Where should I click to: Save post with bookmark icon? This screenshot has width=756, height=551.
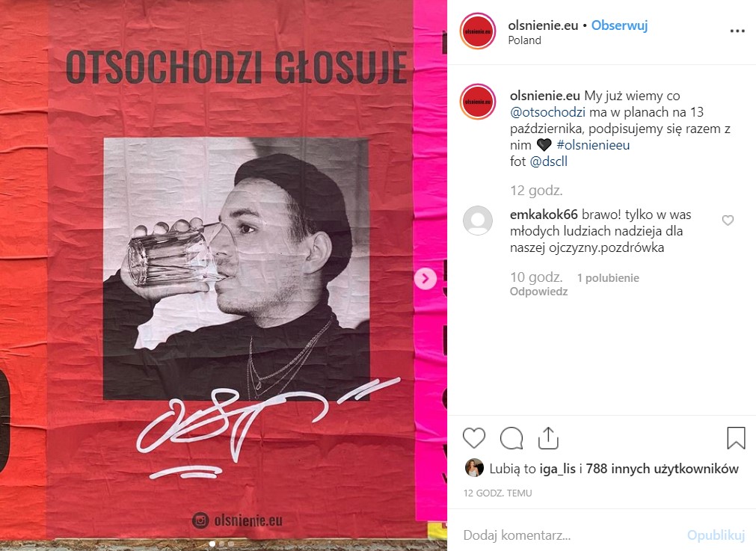pyautogui.click(x=736, y=437)
